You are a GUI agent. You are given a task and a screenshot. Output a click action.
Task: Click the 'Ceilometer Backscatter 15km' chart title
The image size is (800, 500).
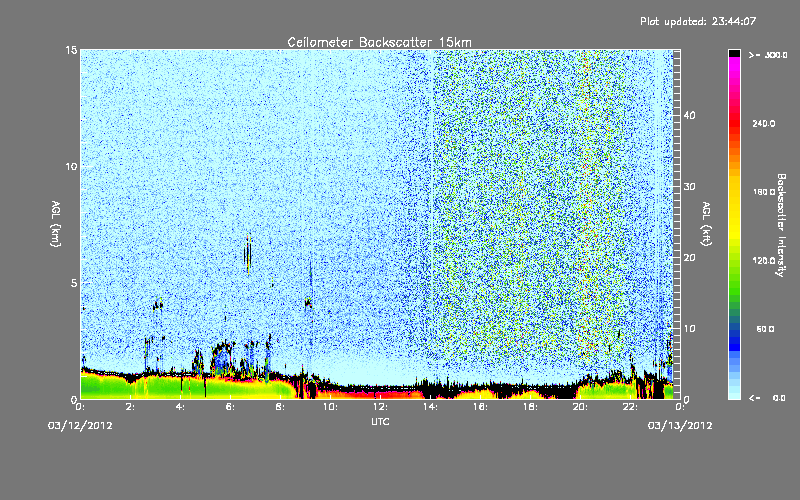379,42
